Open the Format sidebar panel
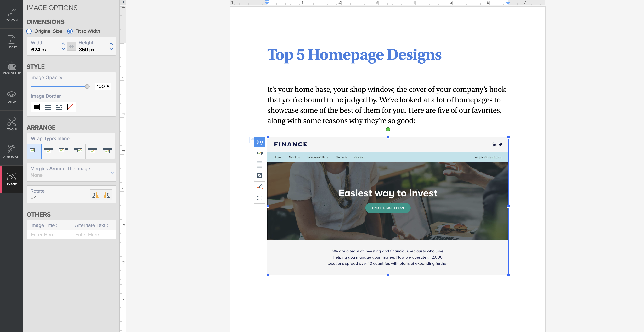 pos(12,14)
